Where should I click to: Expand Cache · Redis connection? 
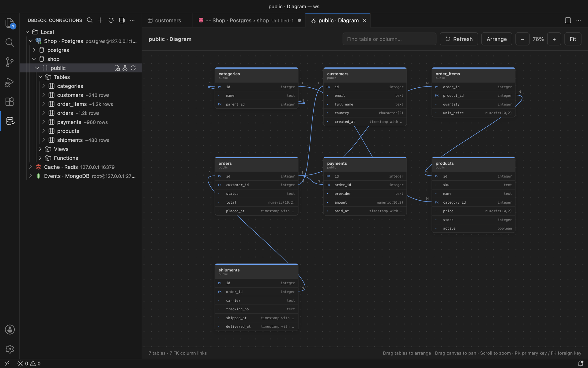coord(30,167)
